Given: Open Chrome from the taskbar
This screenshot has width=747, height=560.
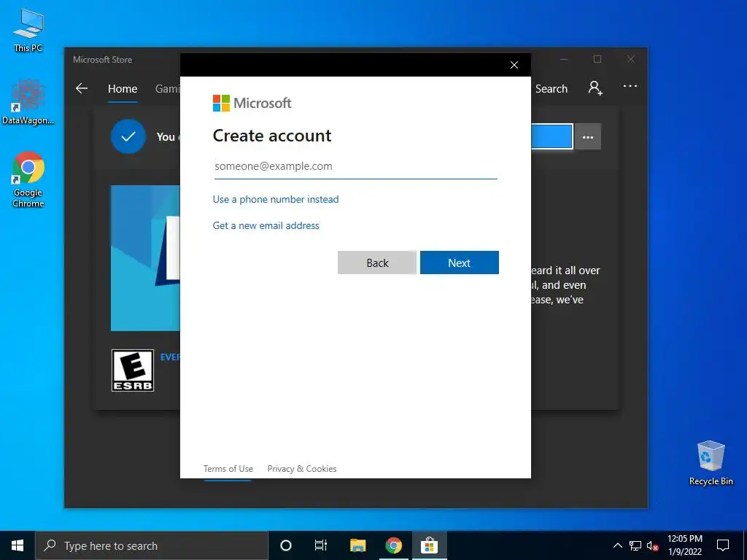Looking at the screenshot, I should click(393, 545).
